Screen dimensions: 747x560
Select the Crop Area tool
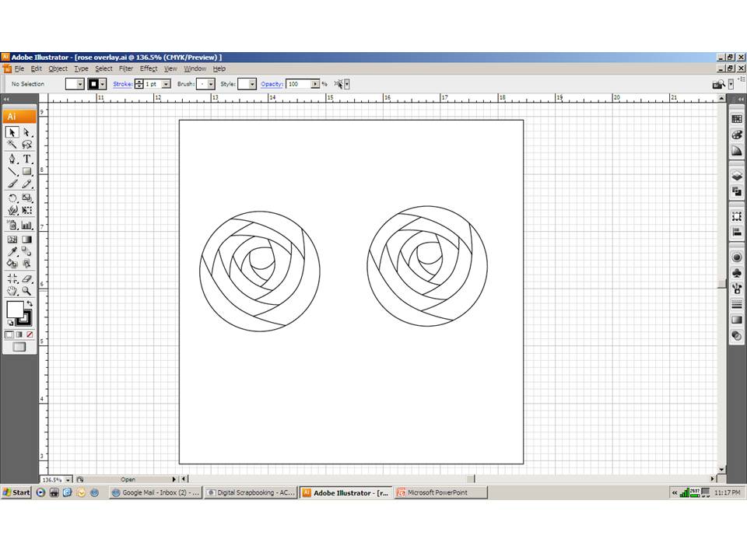12,278
